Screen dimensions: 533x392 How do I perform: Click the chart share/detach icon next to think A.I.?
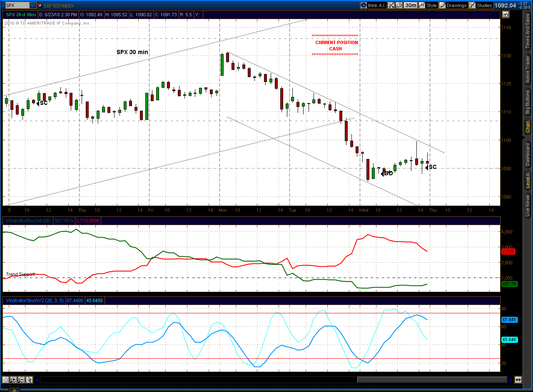click(x=391, y=5)
